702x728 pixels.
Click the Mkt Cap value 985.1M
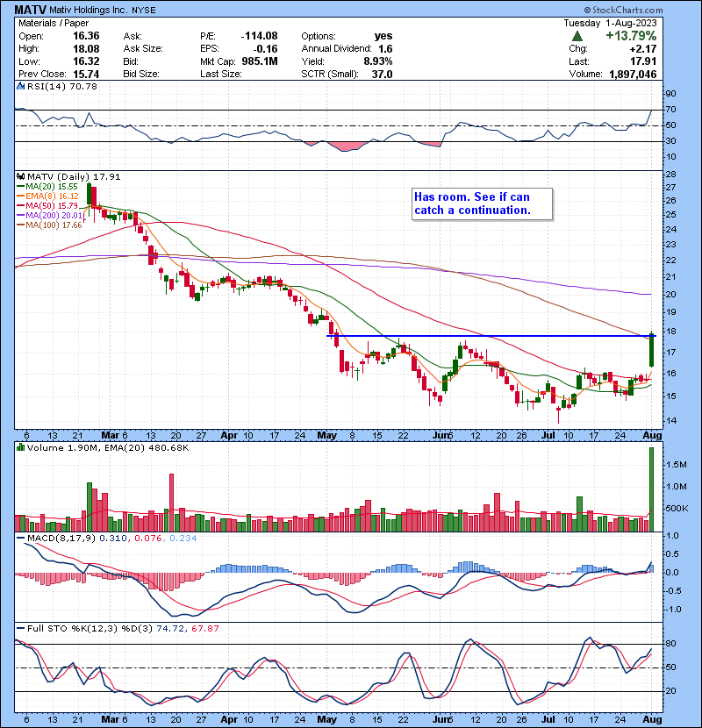[260, 61]
